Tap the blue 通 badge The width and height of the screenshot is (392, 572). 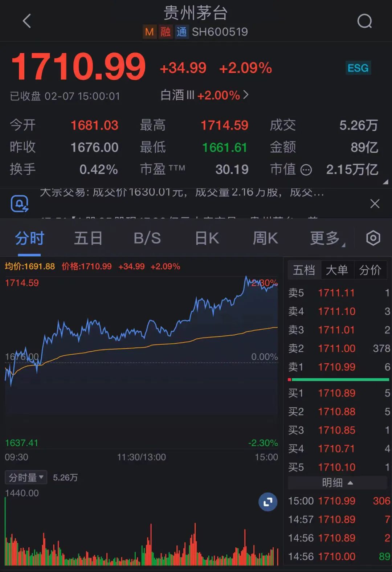(181, 32)
